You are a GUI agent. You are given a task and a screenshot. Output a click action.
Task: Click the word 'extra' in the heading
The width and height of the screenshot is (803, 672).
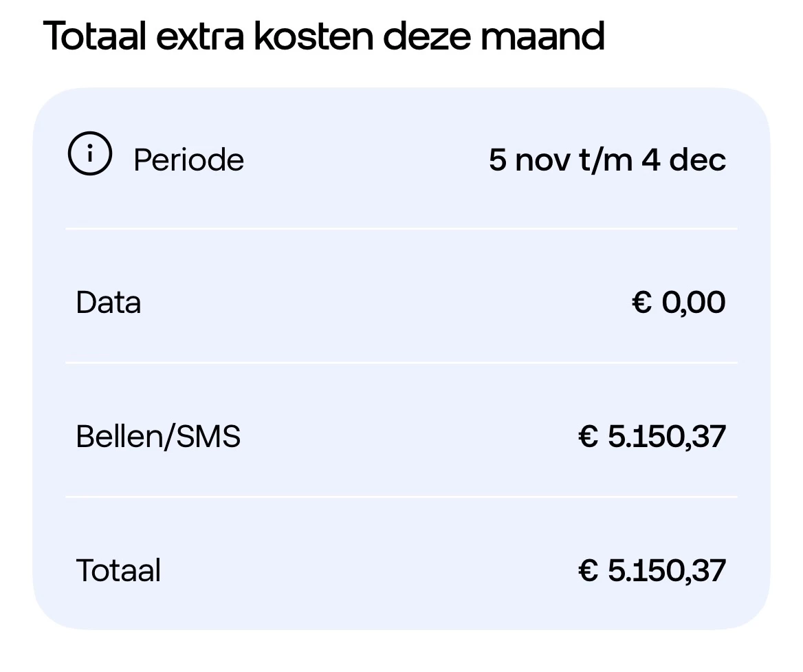199,36
